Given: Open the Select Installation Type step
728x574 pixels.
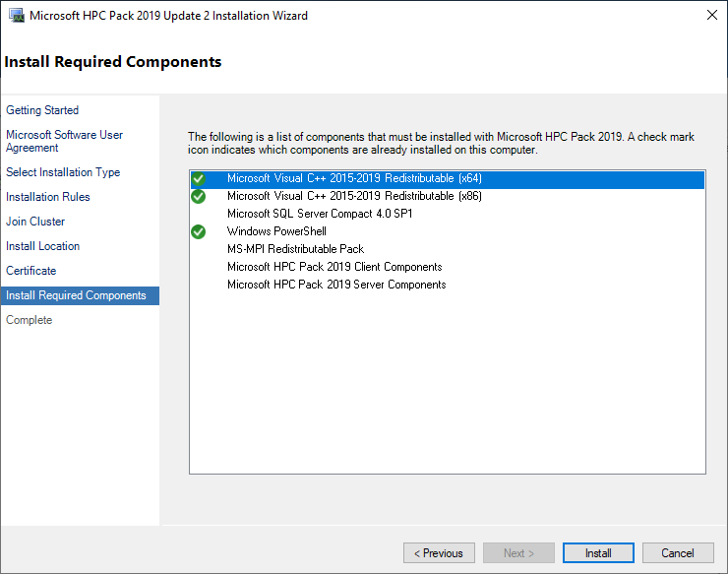Looking at the screenshot, I should coord(63,172).
